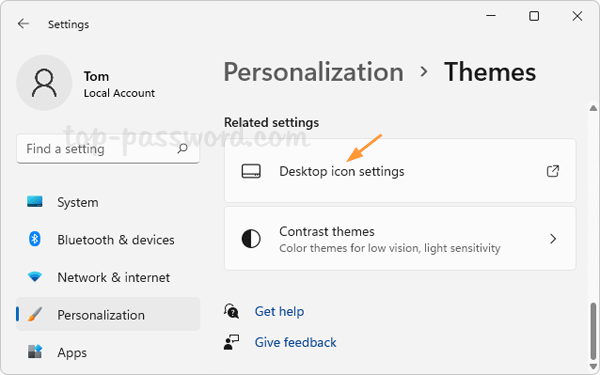Click the Personalization breadcrumb link
600x375 pixels.
(313, 72)
